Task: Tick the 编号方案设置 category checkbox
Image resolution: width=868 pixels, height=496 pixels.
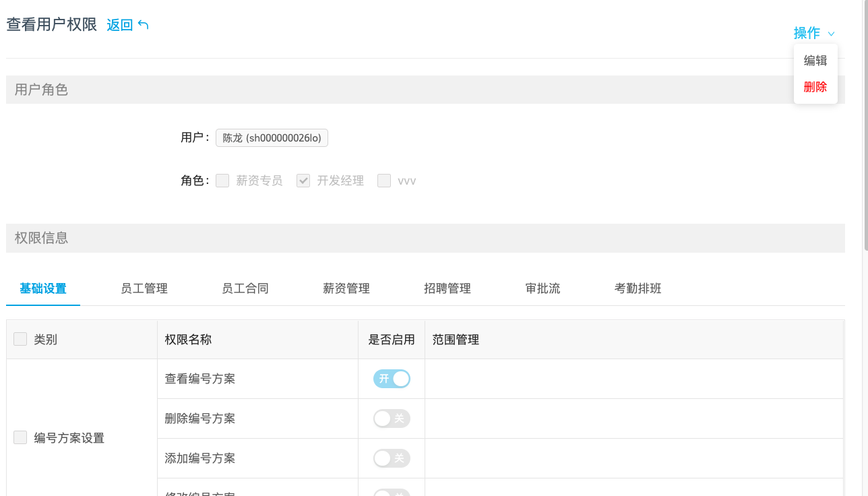Action: [x=20, y=438]
